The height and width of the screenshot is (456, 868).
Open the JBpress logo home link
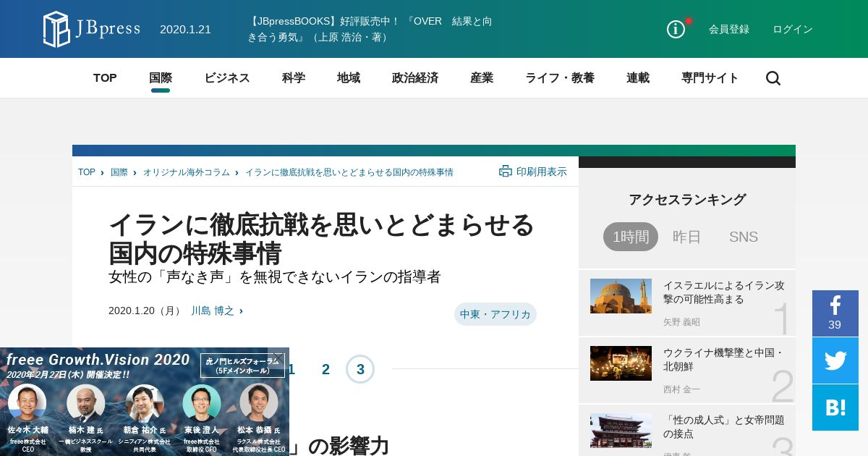92,29
